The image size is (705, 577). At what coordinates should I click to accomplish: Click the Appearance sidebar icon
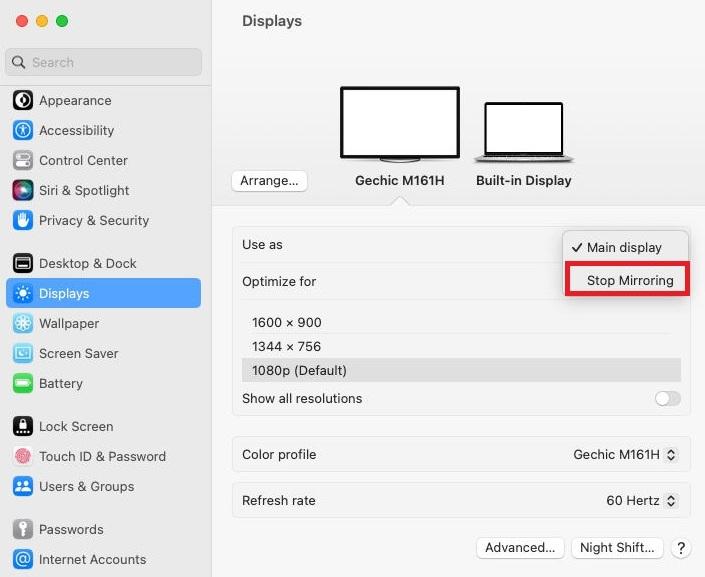22,101
